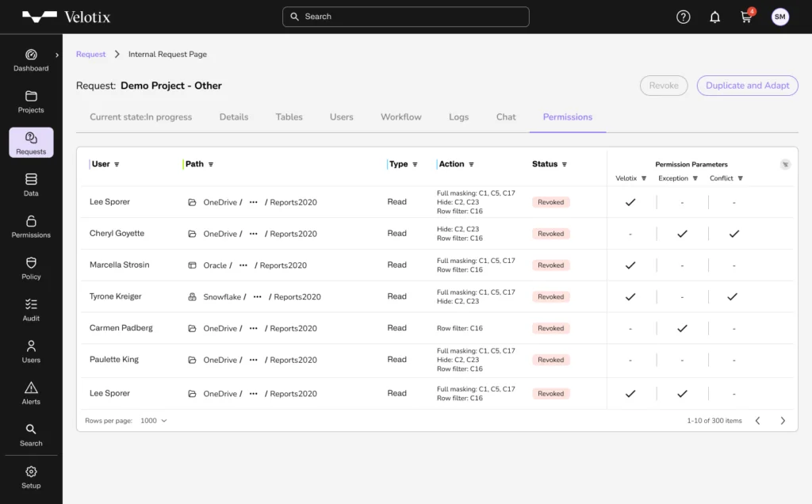Open the Velotix parameter filter
812x504 pixels.
644,178
